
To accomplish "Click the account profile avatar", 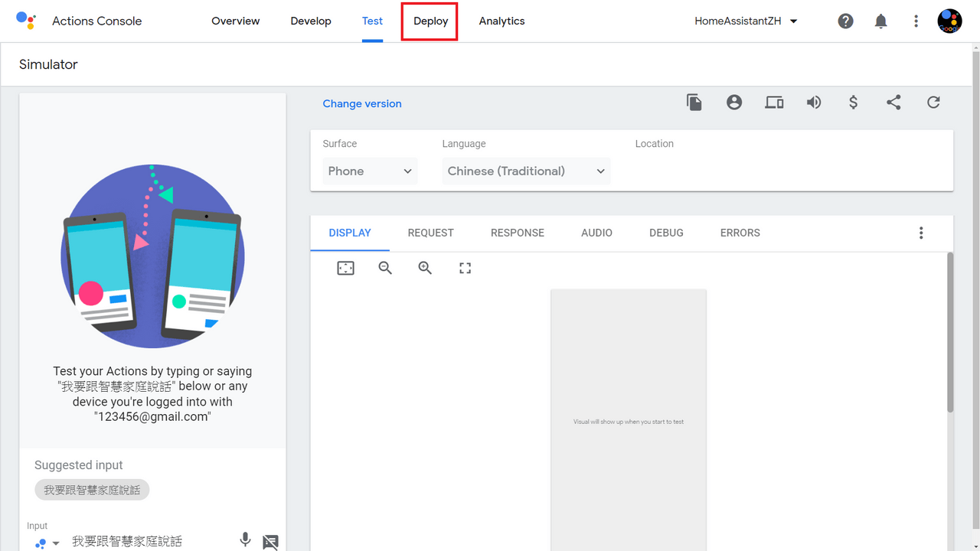I will pyautogui.click(x=949, y=21).
